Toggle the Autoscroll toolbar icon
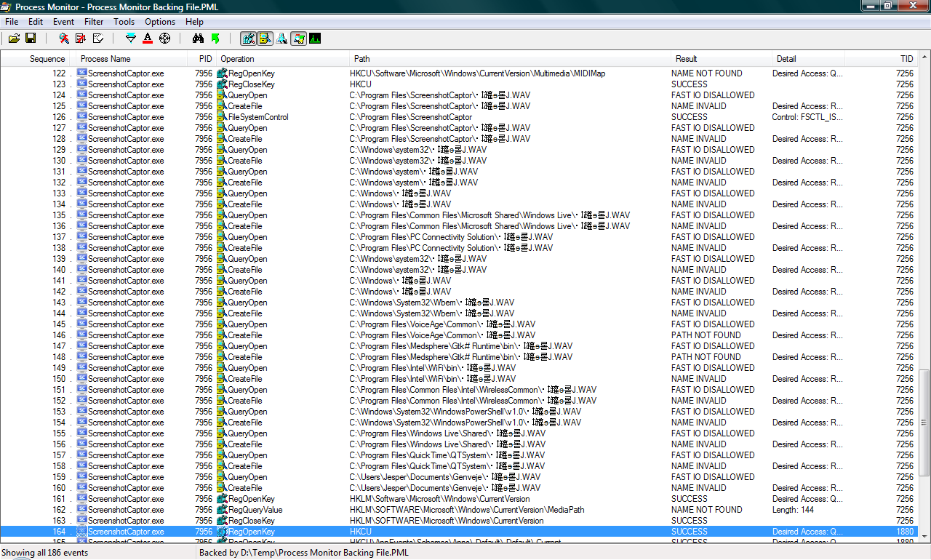931x560 pixels. (81, 39)
